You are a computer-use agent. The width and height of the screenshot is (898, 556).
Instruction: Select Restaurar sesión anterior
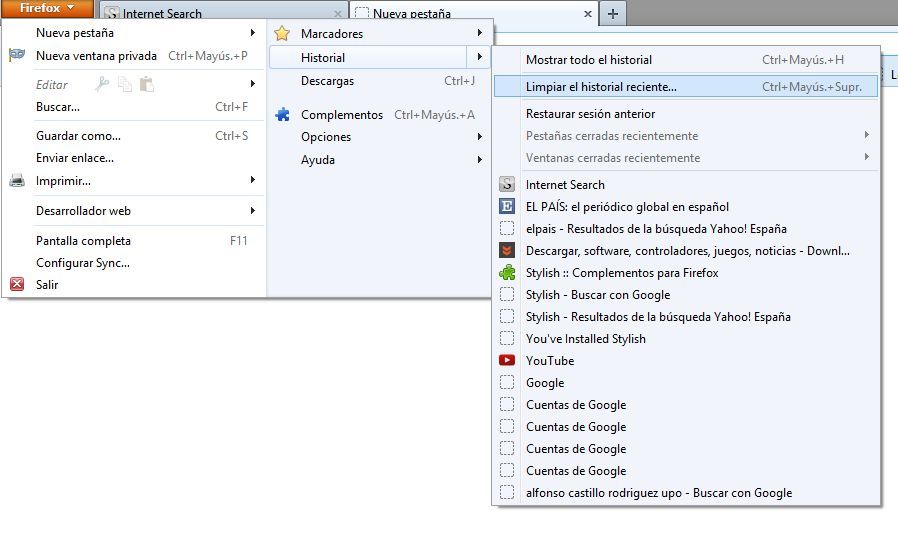click(x=686, y=113)
